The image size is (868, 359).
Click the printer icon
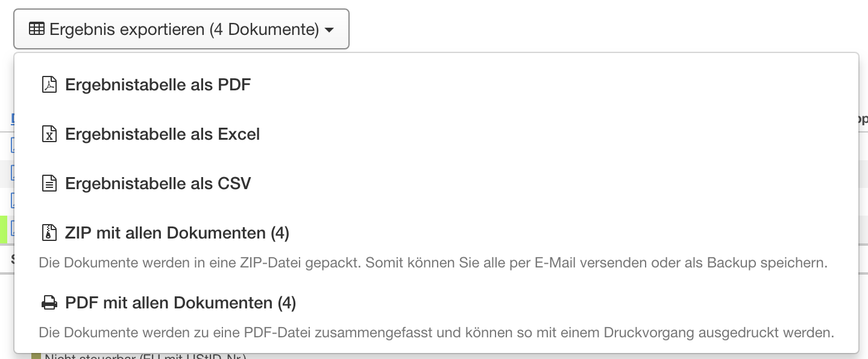tap(49, 303)
